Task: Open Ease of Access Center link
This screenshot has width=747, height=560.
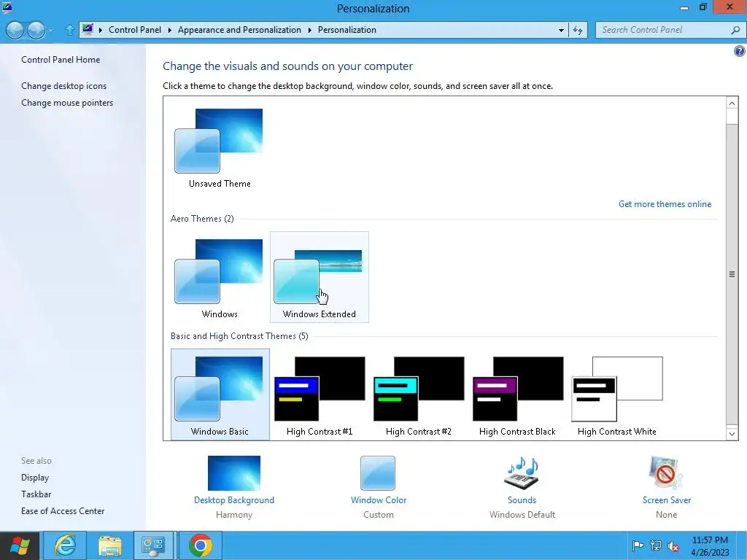Action: (63, 510)
